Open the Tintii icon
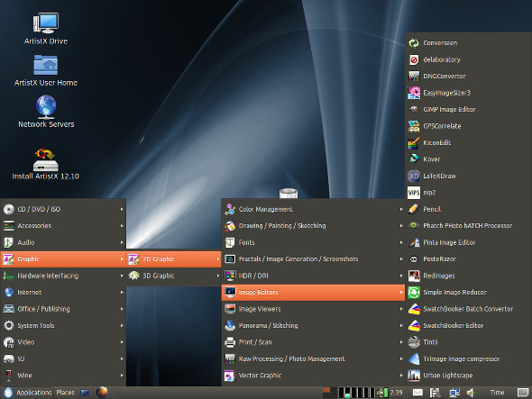Screen dimensions: 532x399 point(414,342)
